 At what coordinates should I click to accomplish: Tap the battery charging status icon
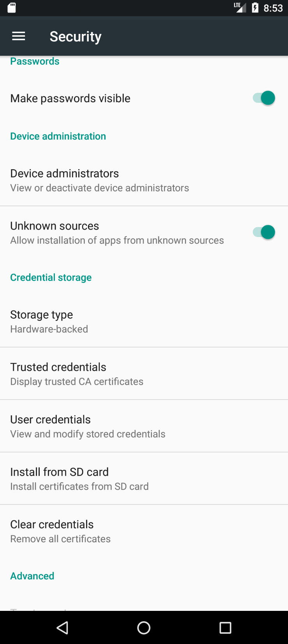(x=255, y=8)
